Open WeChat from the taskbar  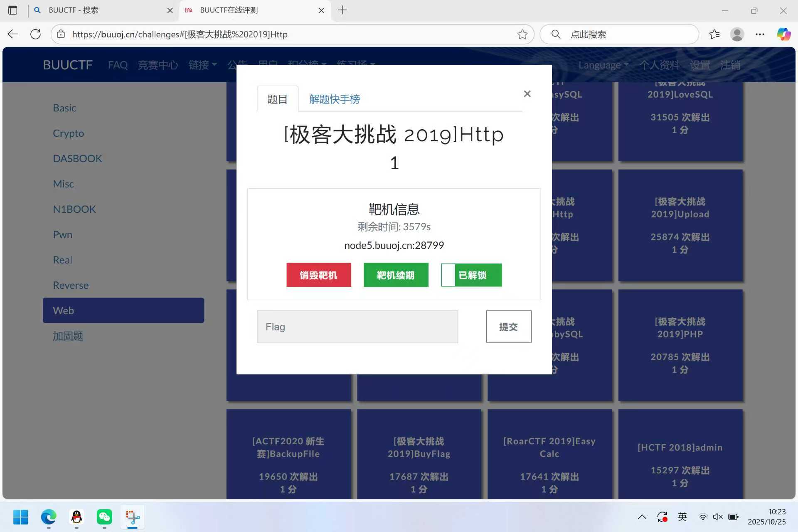pos(104,517)
